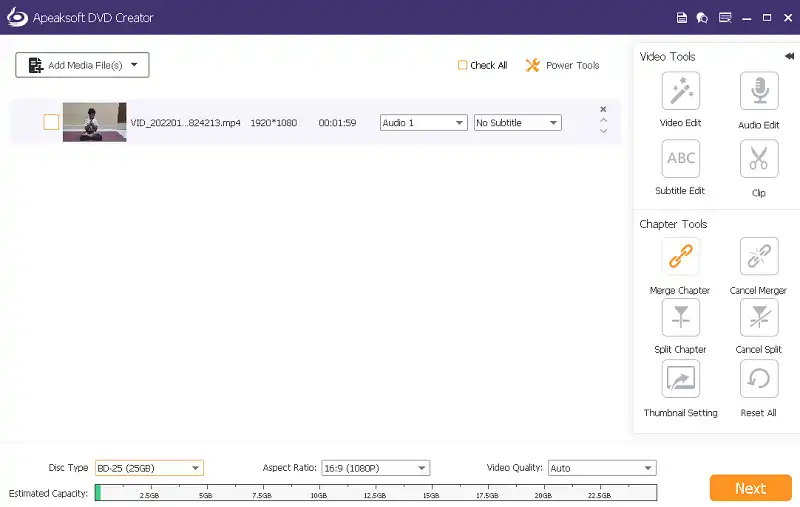Tick the checkbox beside the video file
Image resolution: width=800 pixels, height=507 pixels.
pos(51,122)
